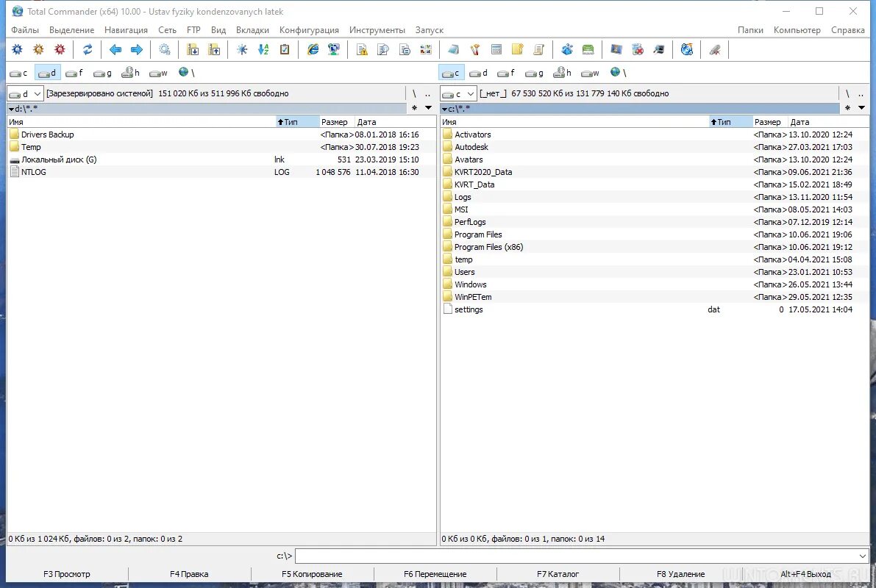Click the scroll paper icon
Image resolution: width=876 pixels, height=588 pixels.
[538, 50]
